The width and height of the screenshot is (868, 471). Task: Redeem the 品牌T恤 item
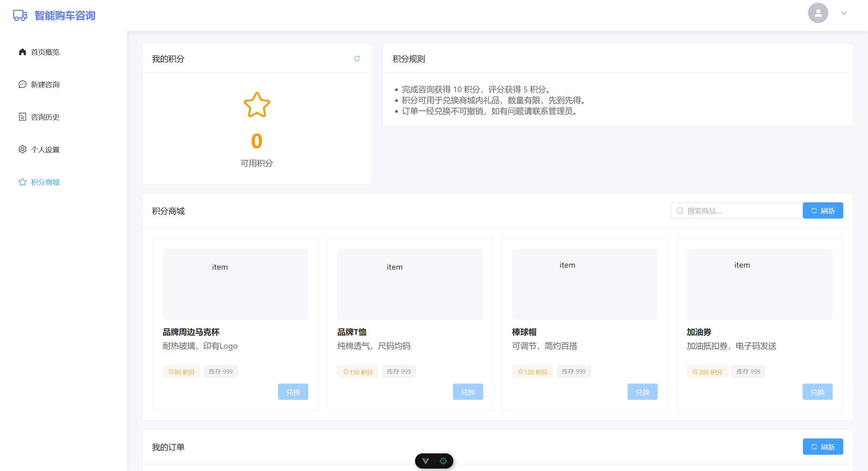pos(468,392)
